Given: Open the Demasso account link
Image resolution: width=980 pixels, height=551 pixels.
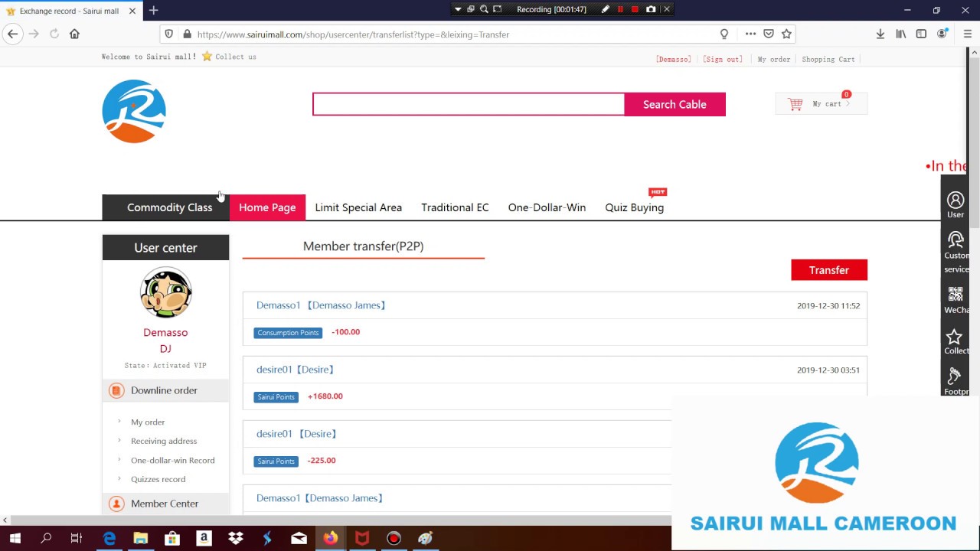Looking at the screenshot, I should click(674, 59).
